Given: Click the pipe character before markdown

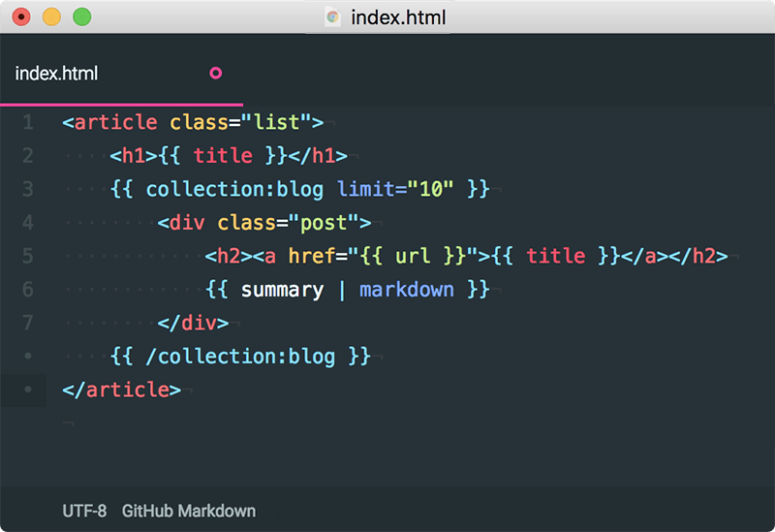Looking at the screenshot, I should pos(342,290).
